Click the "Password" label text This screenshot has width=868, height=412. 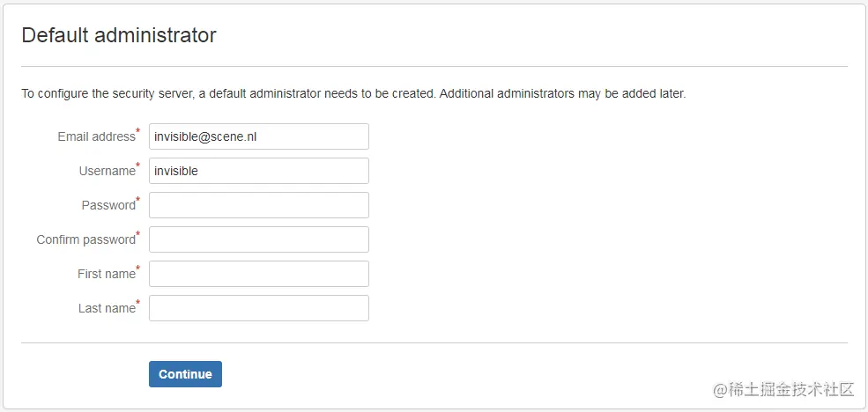pos(108,206)
